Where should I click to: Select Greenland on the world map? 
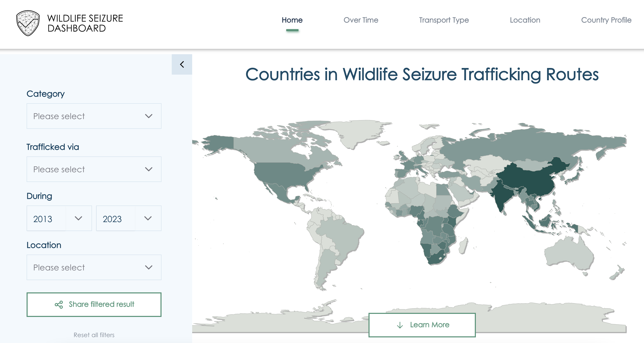point(358,133)
